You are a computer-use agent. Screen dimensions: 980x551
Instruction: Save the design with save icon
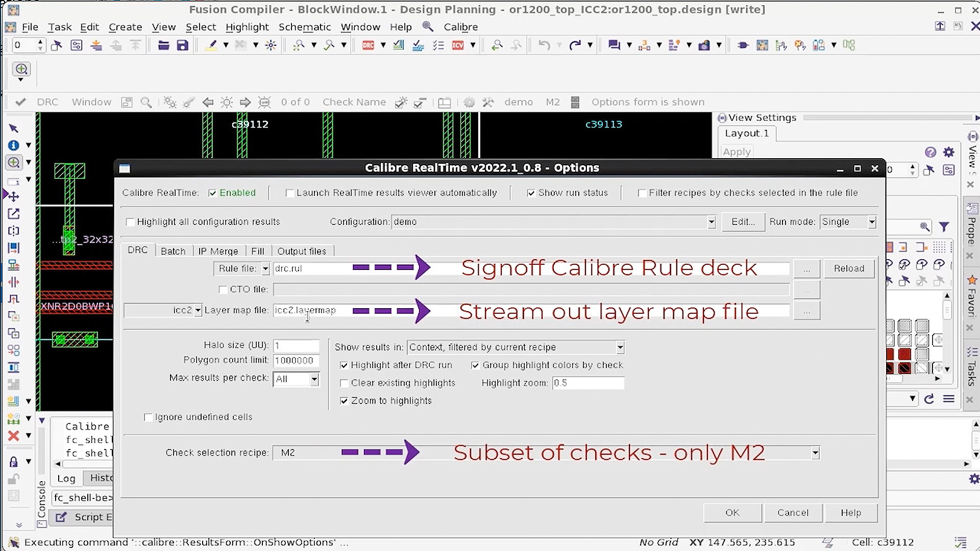[x=182, y=45]
